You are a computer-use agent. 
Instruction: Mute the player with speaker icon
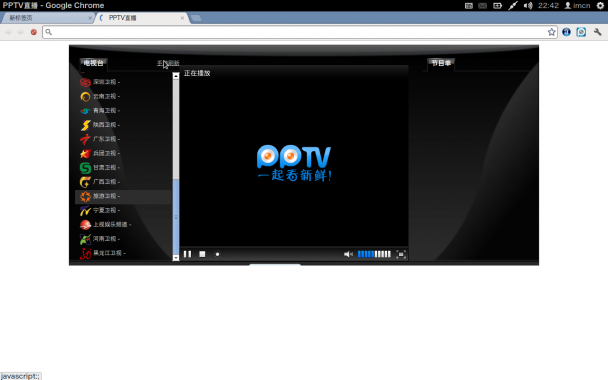point(348,254)
